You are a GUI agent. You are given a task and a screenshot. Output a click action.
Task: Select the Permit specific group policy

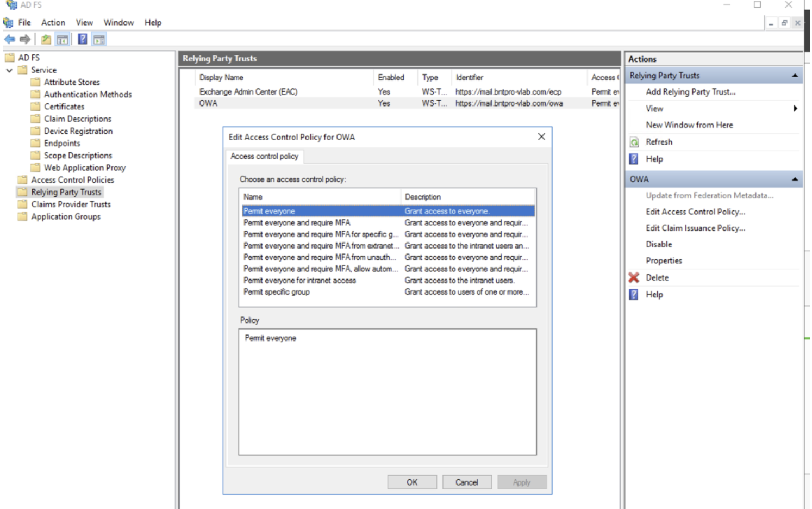tap(277, 292)
